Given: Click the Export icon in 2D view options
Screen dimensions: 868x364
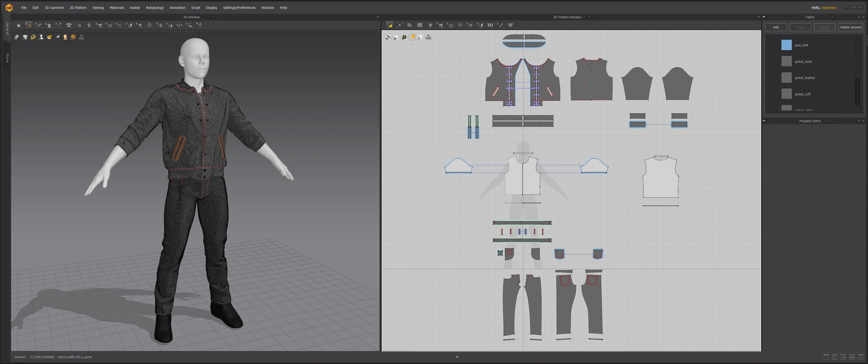Looking at the screenshot, I should click(428, 37).
